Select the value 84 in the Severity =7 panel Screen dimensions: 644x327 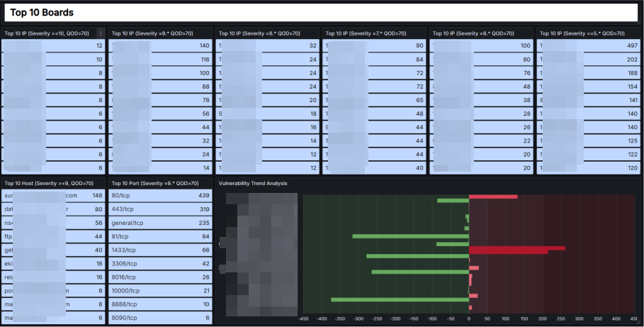coord(419,60)
